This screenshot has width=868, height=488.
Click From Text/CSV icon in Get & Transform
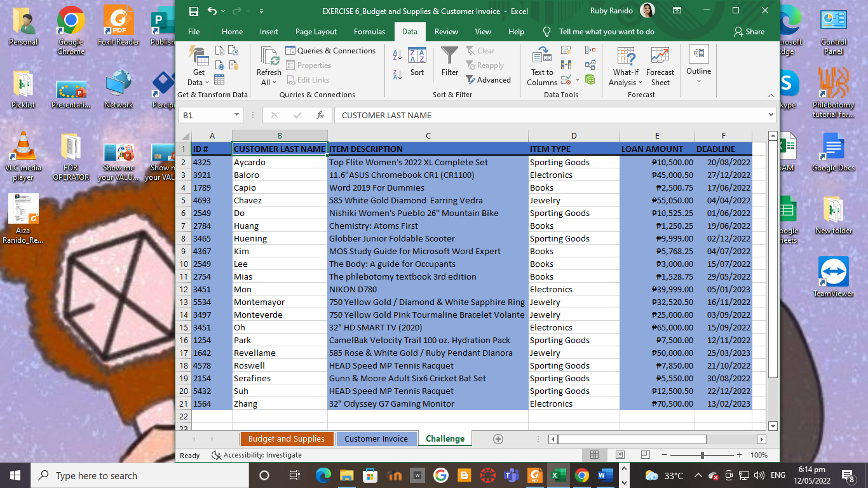click(x=220, y=51)
